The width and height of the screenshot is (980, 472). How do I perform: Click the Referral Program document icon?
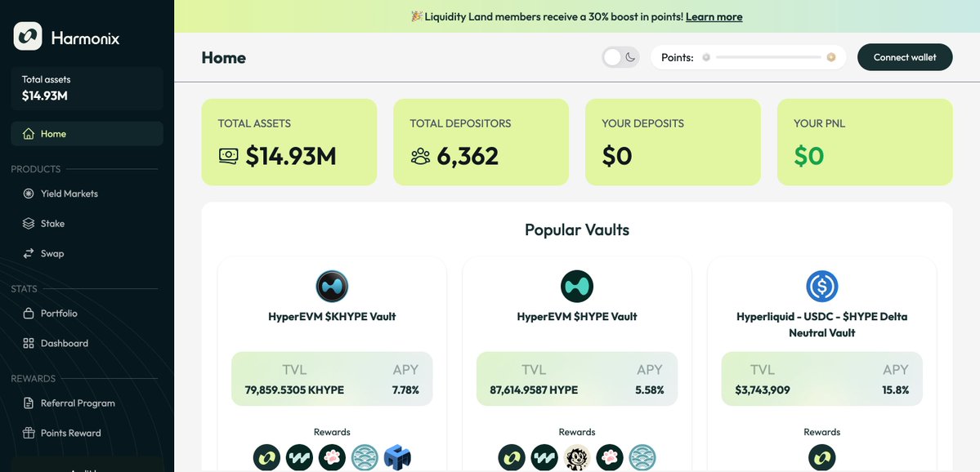coord(28,403)
